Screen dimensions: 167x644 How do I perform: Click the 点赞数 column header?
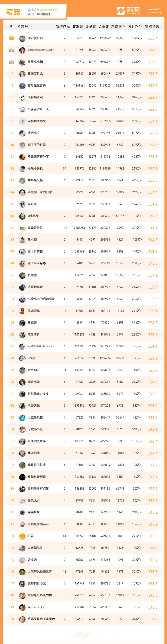pyautogui.click(x=104, y=26)
